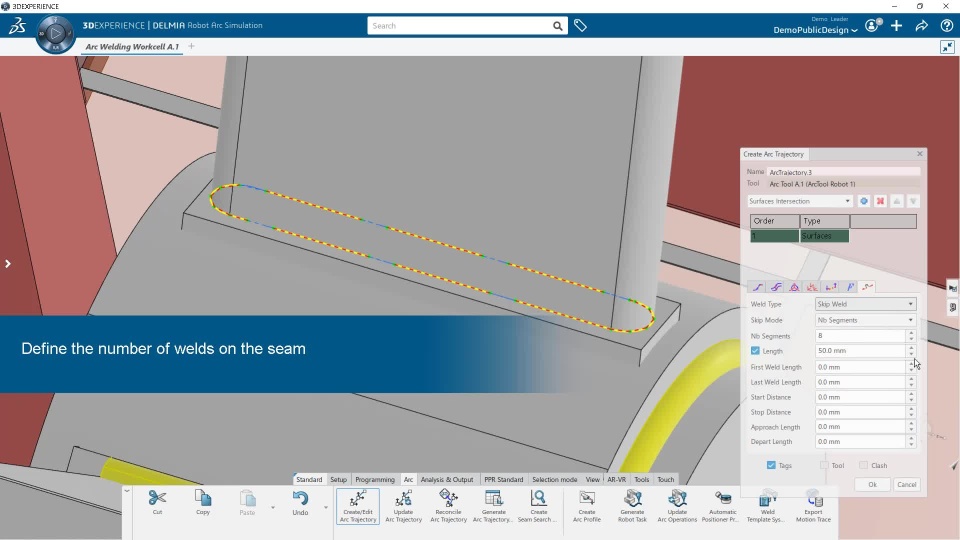960x540 pixels.
Task: Move row up arrow in trajectory dialog
Action: (897, 201)
